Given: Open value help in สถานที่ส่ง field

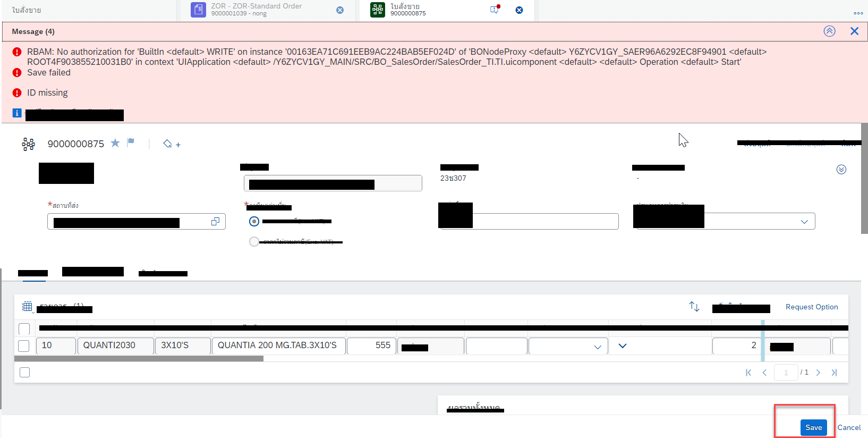Looking at the screenshot, I should [215, 222].
